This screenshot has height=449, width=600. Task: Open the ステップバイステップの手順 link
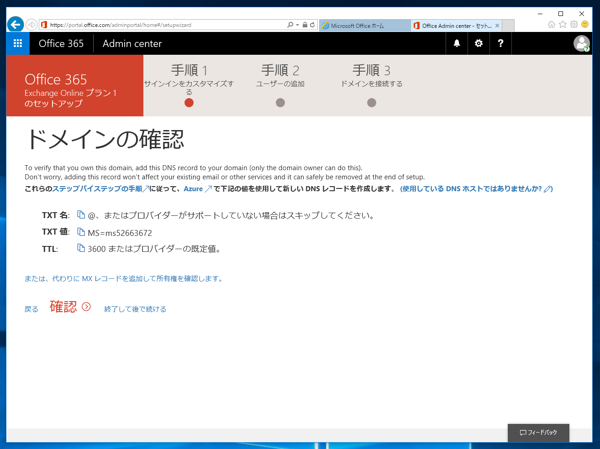[100, 189]
